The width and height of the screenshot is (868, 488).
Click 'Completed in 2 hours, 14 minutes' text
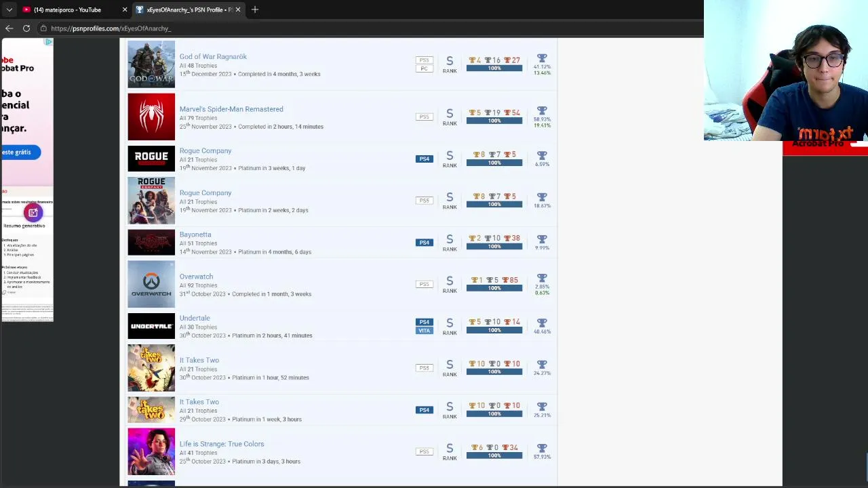[281, 127]
